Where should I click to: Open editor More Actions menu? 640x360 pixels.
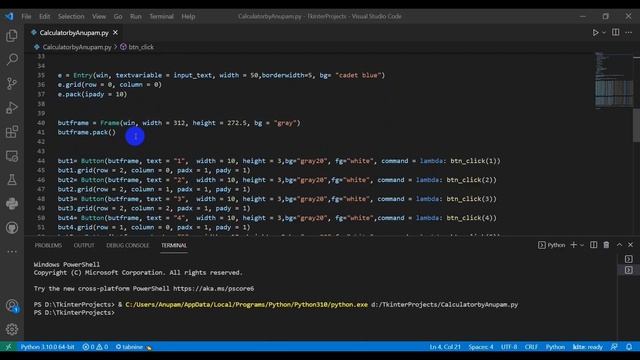point(629,33)
